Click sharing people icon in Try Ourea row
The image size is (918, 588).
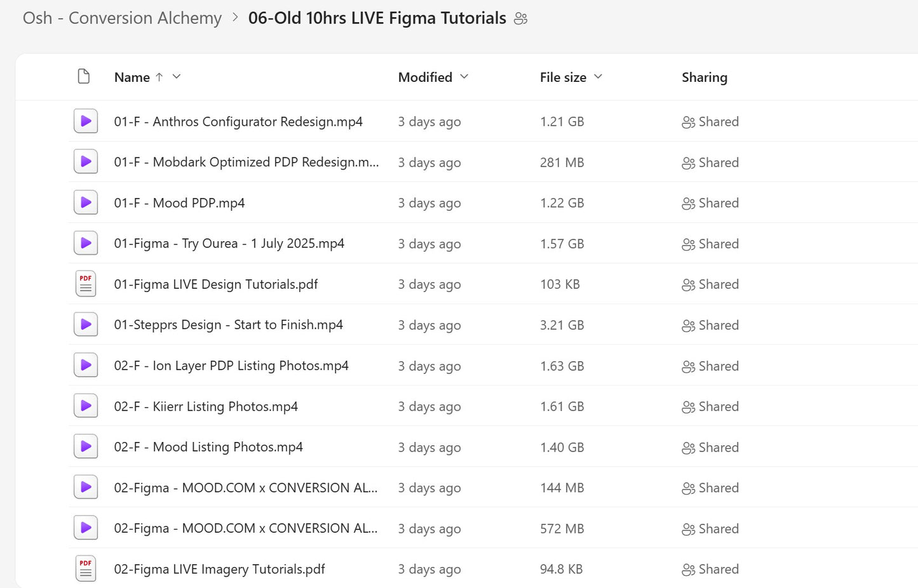(688, 244)
